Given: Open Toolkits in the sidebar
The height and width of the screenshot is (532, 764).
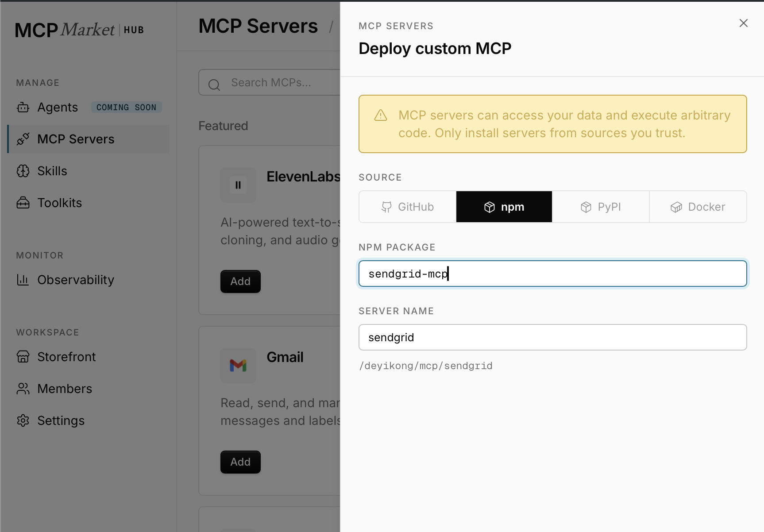Looking at the screenshot, I should pos(89,203).
